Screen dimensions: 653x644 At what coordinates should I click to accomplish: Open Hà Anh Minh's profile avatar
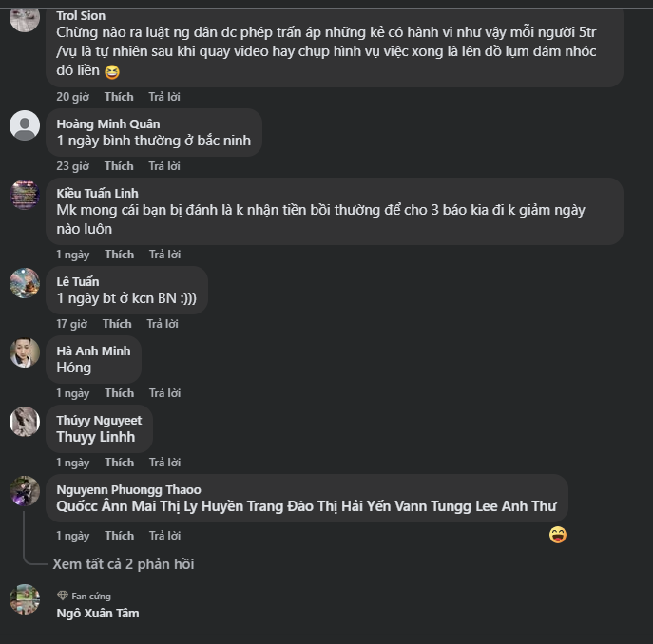(x=25, y=352)
